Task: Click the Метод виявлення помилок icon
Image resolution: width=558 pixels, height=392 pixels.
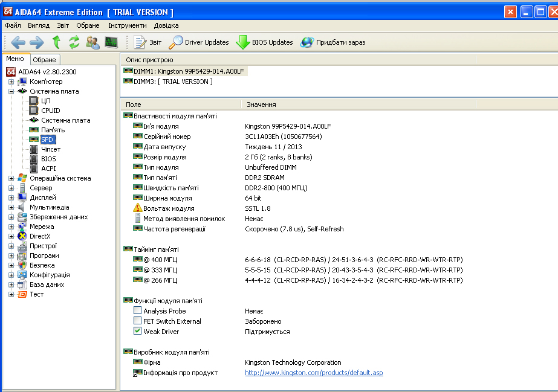Action: [137, 219]
